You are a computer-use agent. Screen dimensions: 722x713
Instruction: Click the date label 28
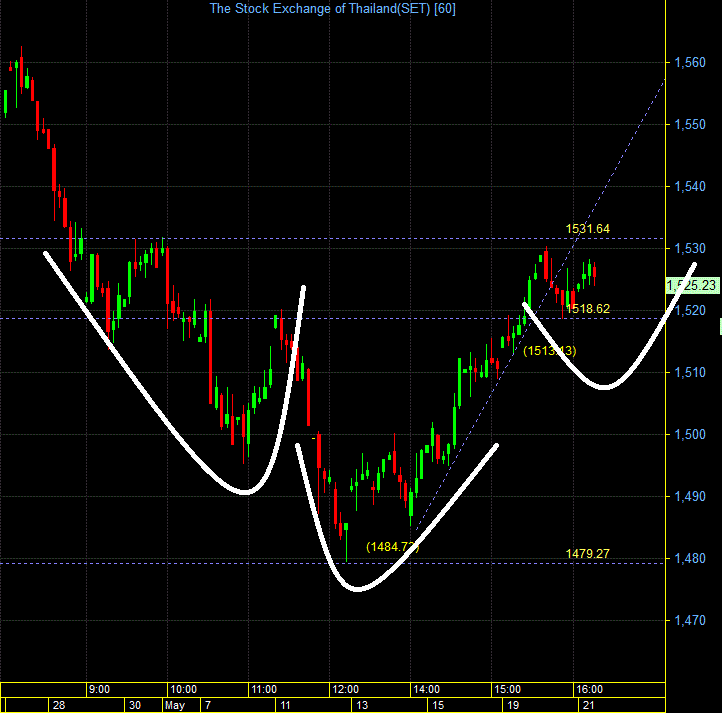click(59, 705)
